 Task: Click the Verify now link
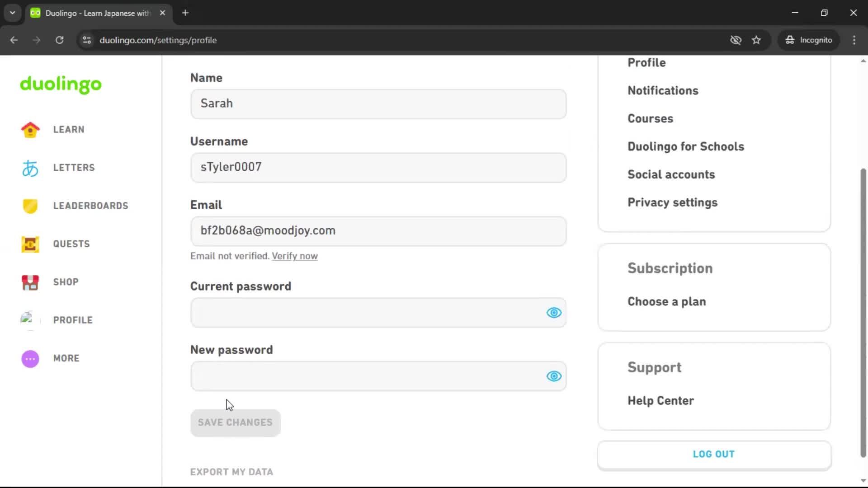pyautogui.click(x=294, y=256)
